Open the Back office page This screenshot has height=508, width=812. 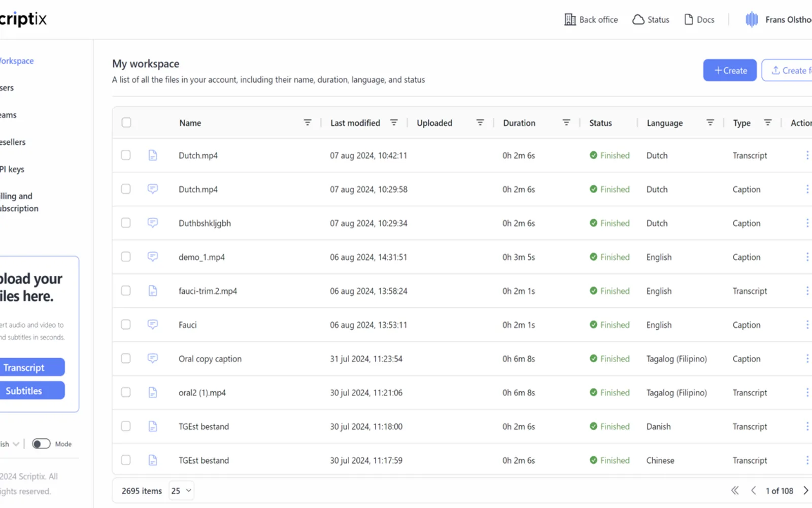[x=591, y=20]
